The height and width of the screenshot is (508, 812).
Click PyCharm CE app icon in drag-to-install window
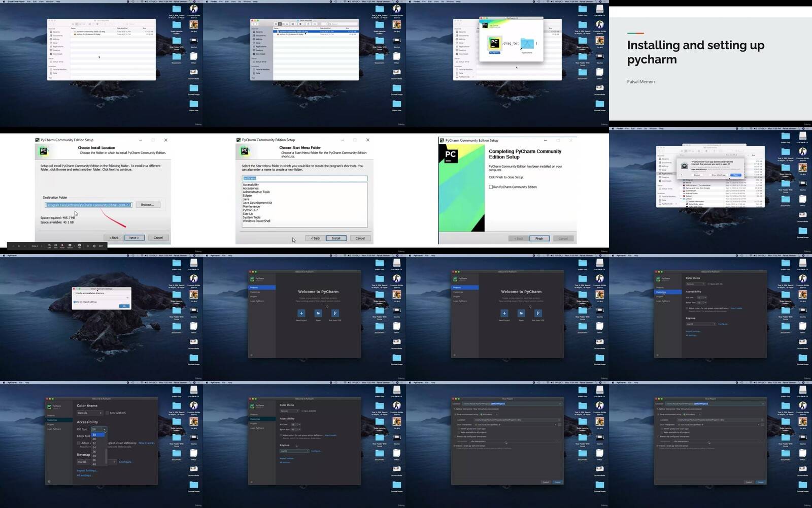tap(494, 43)
